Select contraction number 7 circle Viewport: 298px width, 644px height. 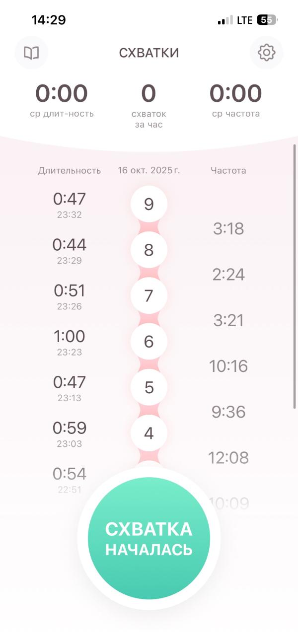point(149,295)
